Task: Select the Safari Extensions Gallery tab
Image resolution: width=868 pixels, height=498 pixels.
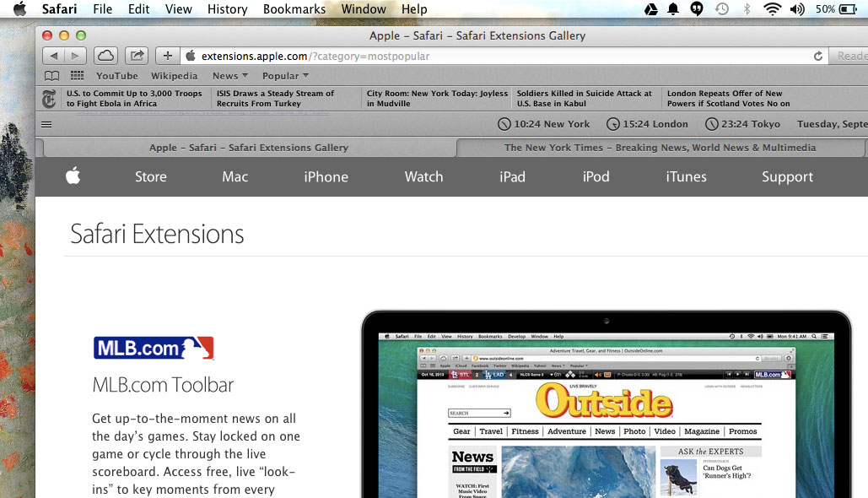Action: (x=249, y=148)
